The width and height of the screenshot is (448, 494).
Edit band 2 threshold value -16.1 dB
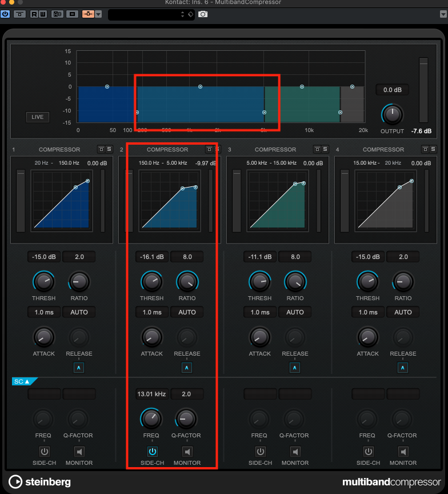point(152,257)
